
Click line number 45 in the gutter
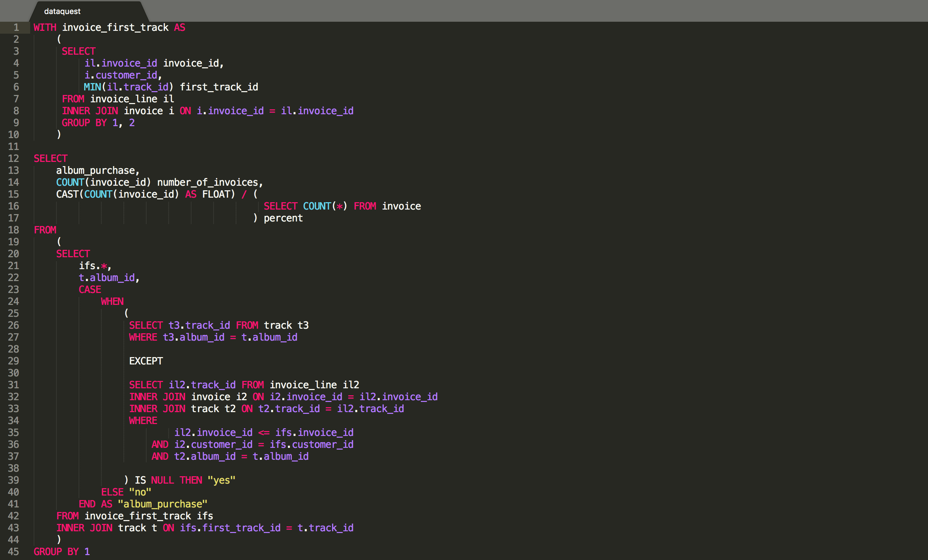[x=14, y=552]
